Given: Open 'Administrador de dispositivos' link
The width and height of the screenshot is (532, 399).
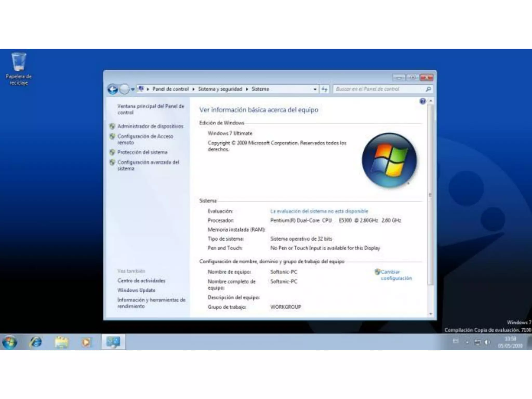Looking at the screenshot, I should click(x=150, y=126).
